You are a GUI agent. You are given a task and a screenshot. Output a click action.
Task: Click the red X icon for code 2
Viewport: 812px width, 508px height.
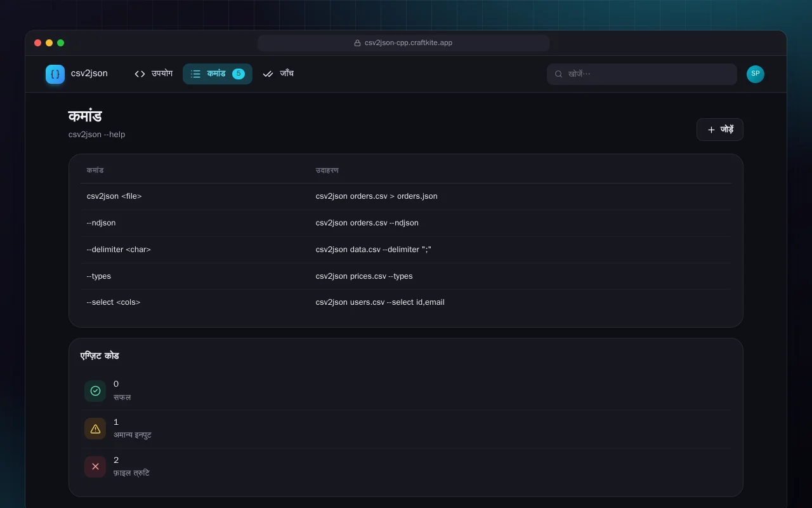95,467
